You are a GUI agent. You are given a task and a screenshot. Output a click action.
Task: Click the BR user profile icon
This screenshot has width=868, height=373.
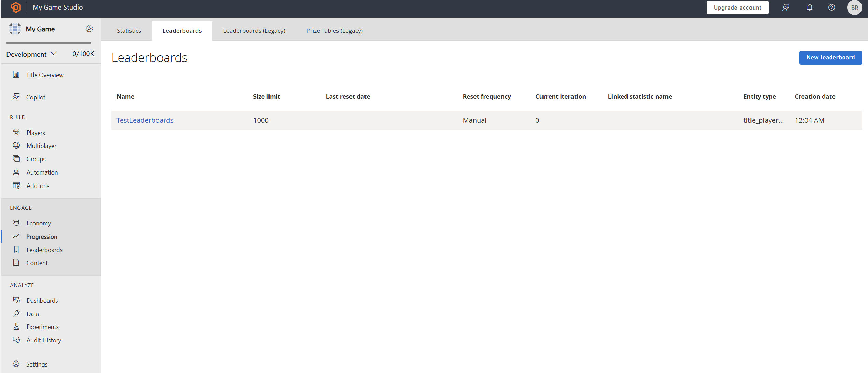coord(854,8)
